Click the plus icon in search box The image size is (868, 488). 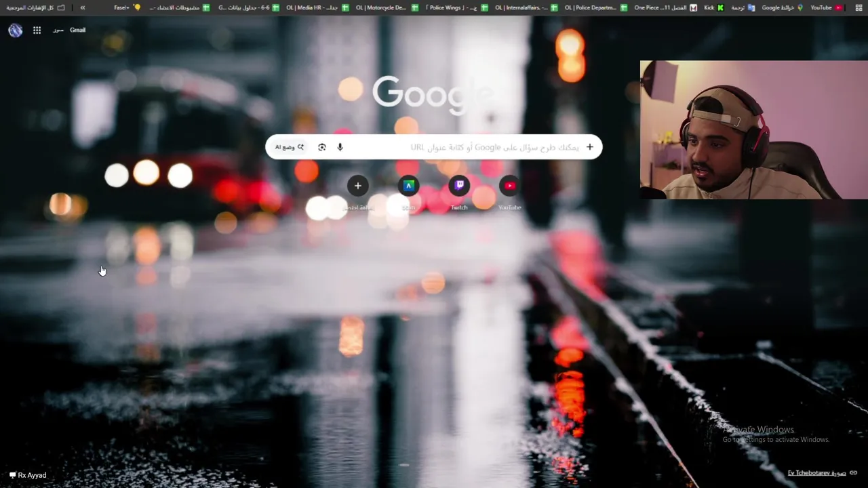589,147
